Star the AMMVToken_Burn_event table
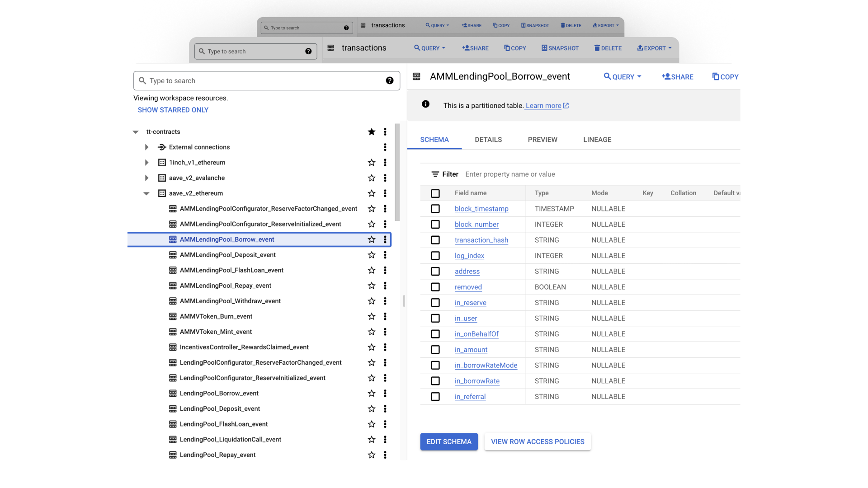The height and width of the screenshot is (488, 868). 372,316
